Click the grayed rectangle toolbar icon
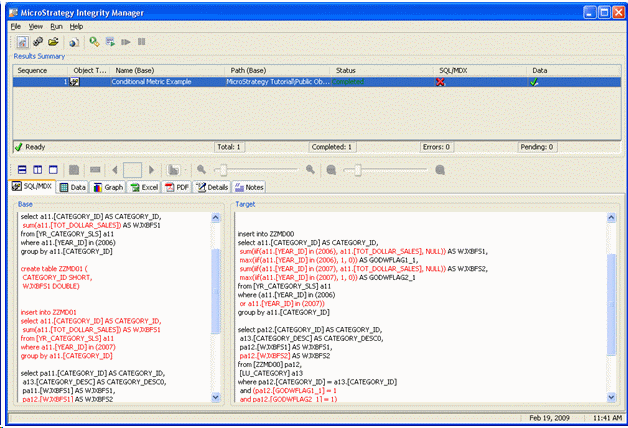Screen dimensions: 628x428 click(x=95, y=170)
